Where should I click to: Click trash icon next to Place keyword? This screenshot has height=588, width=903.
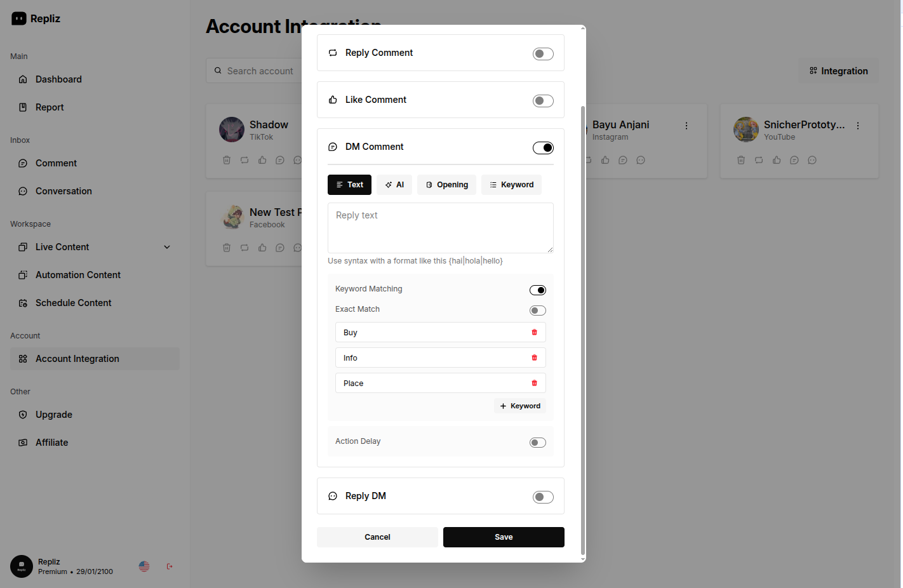click(x=534, y=383)
